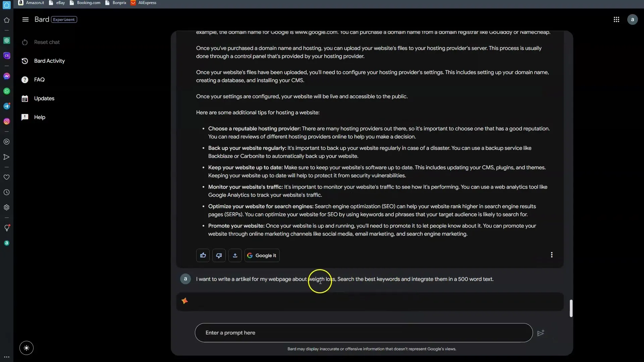Click the Reset chat icon
Screen dimensions: 644x362
25,42
